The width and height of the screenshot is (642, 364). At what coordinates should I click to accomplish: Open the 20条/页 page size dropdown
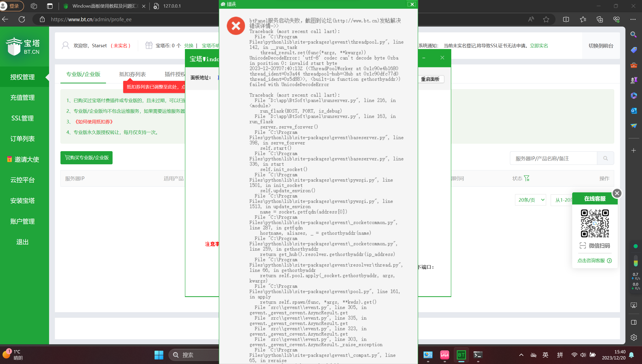pyautogui.click(x=530, y=200)
